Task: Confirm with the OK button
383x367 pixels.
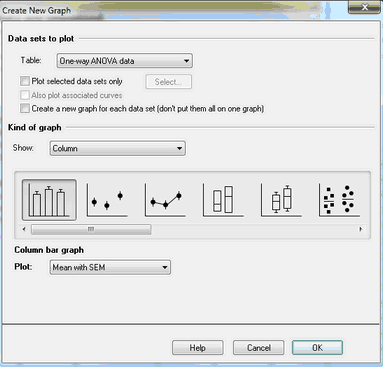Action: pos(317,348)
